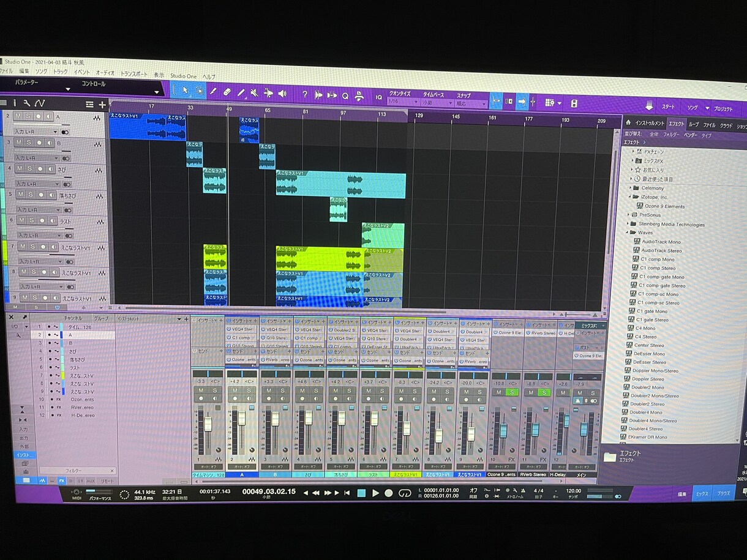Image resolution: width=747 pixels, height=560 pixels.
Task: Click the Q quantize icon in toolbar
Action: [345, 95]
